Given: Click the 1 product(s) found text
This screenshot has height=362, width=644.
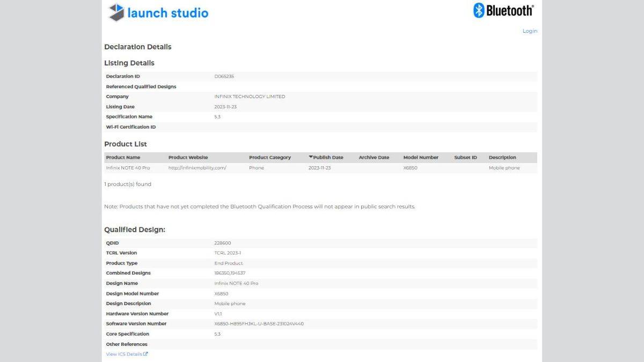Looking at the screenshot, I should coord(128,184).
